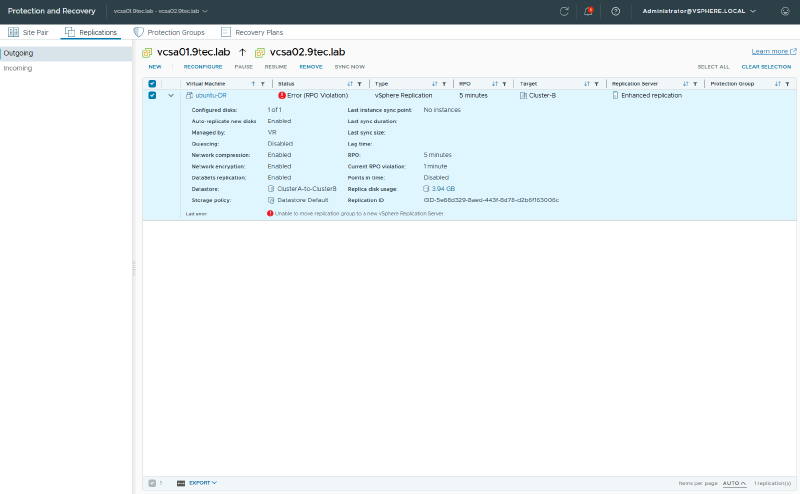Uncheck the ubuntu-DR row checkbox

(x=152, y=95)
